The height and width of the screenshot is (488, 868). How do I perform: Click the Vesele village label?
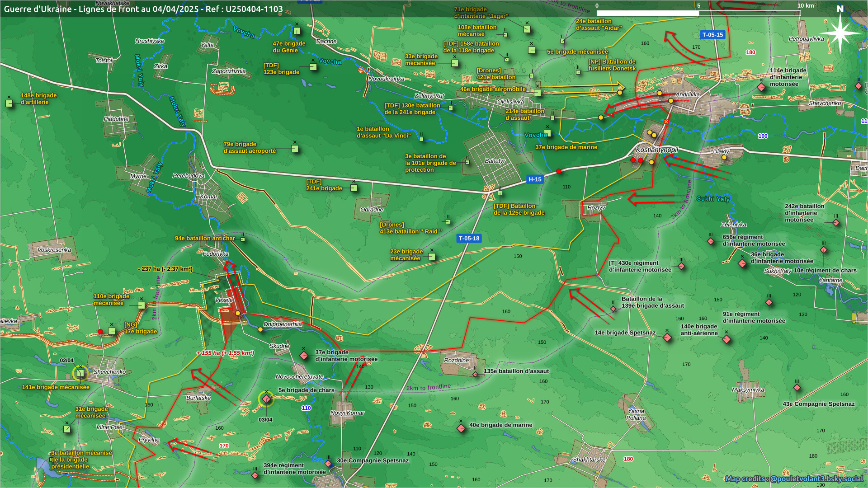tap(224, 300)
